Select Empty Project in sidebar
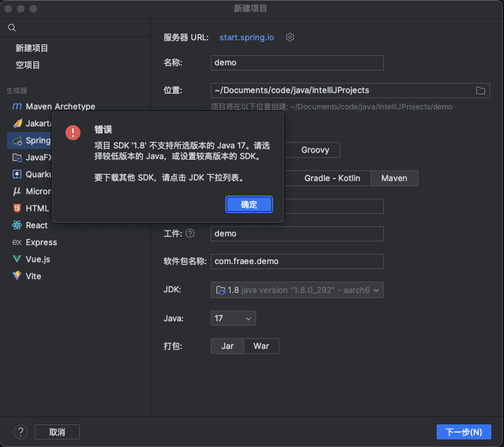The height and width of the screenshot is (447, 504). pyautogui.click(x=28, y=65)
